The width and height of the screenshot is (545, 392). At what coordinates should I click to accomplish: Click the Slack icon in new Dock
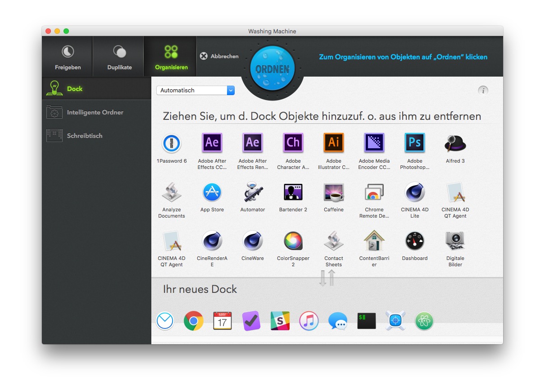(x=280, y=321)
